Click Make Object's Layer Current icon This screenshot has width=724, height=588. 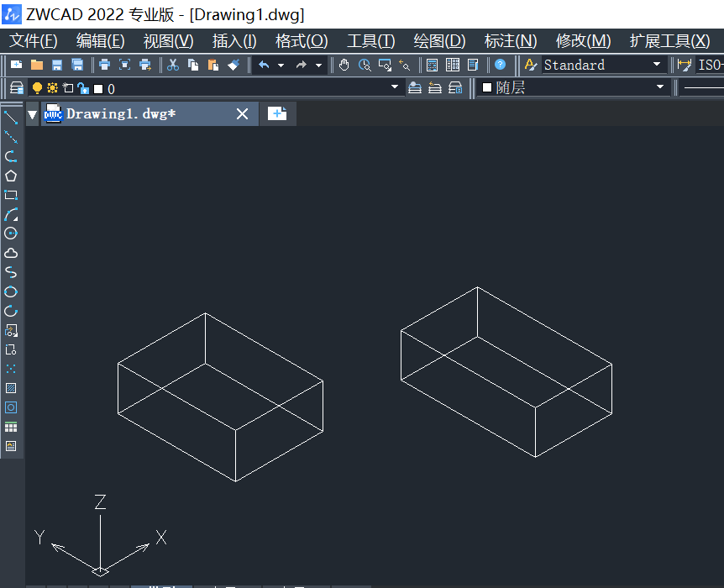(x=415, y=87)
